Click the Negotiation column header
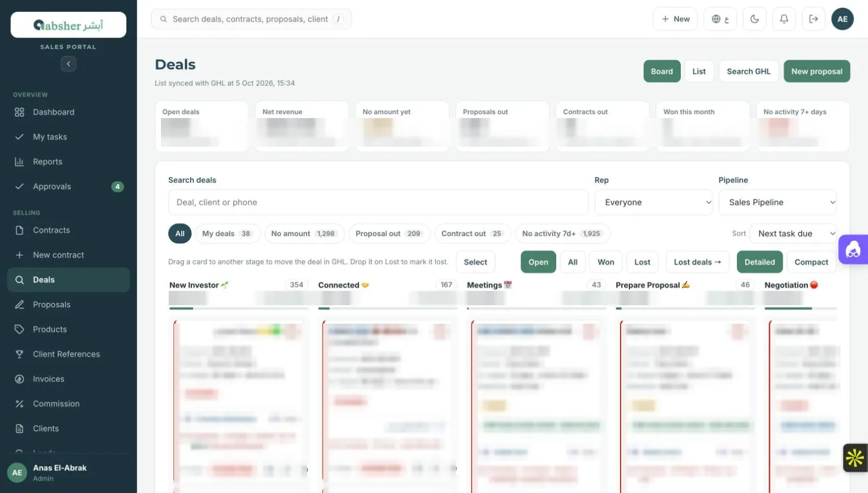The height and width of the screenshot is (493, 868). [791, 286]
